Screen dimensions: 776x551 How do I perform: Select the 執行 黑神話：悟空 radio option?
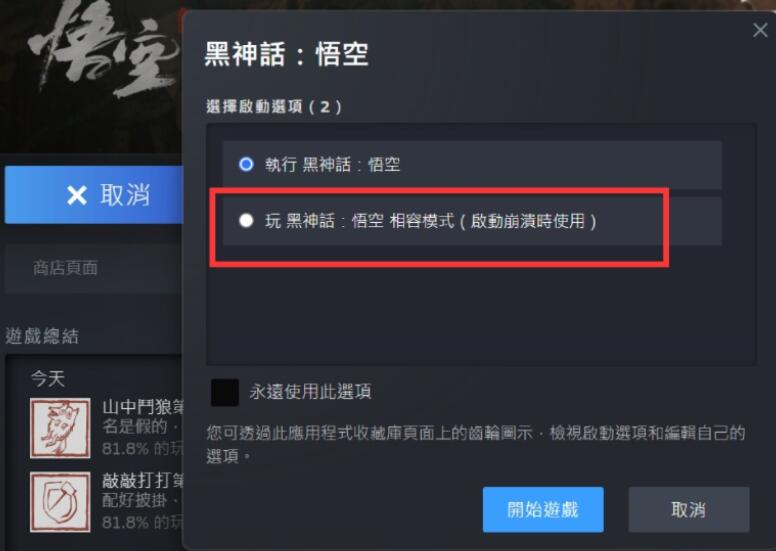click(246, 164)
